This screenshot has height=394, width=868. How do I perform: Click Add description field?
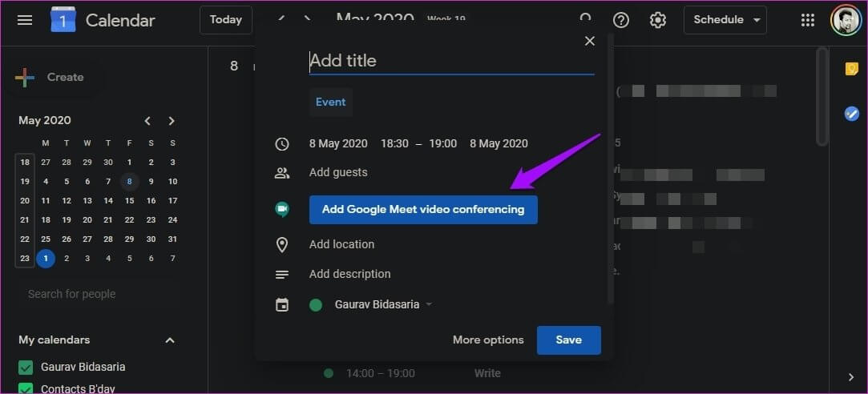(x=350, y=275)
